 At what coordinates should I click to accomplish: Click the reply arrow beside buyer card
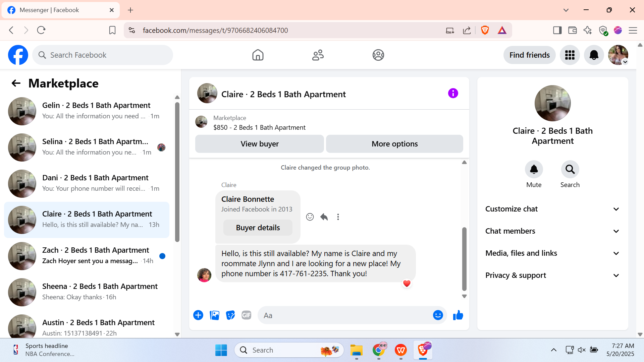pyautogui.click(x=324, y=217)
